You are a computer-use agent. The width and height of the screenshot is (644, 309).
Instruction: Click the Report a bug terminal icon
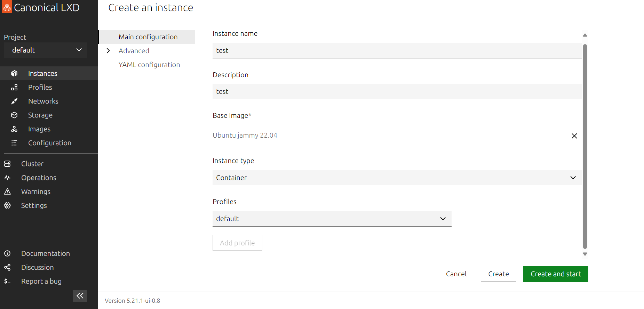[x=7, y=281]
